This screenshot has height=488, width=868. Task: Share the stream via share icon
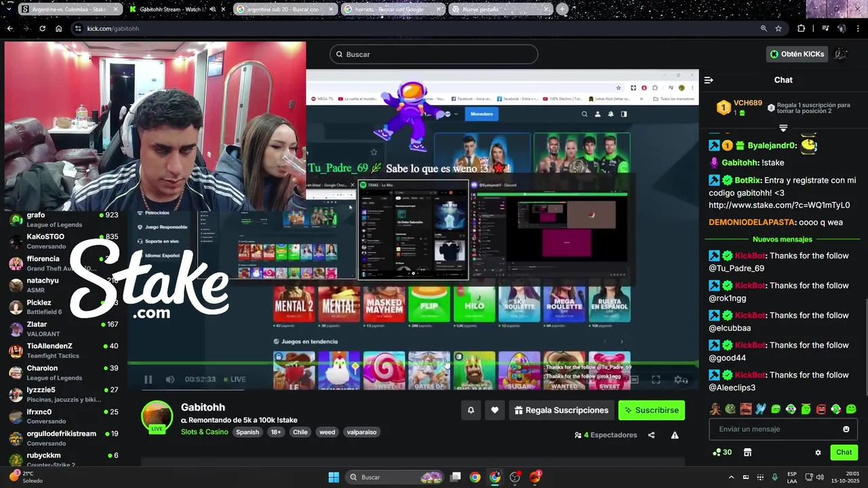pyautogui.click(x=651, y=435)
